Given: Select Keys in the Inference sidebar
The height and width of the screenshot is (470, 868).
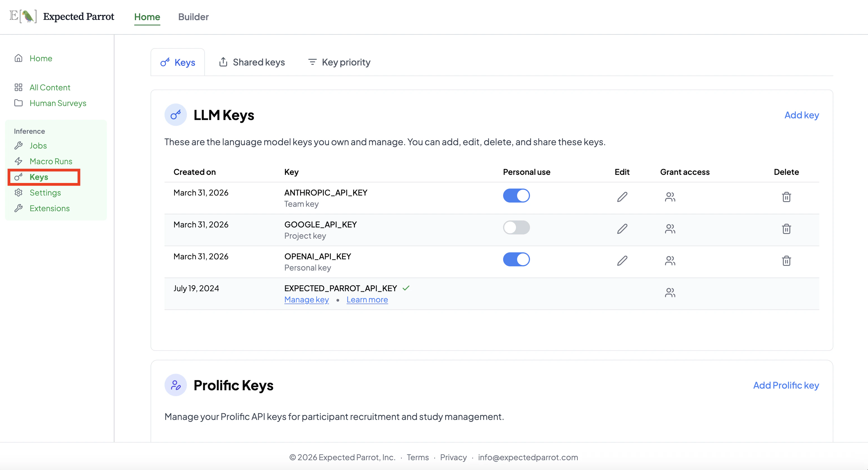Looking at the screenshot, I should [40, 177].
